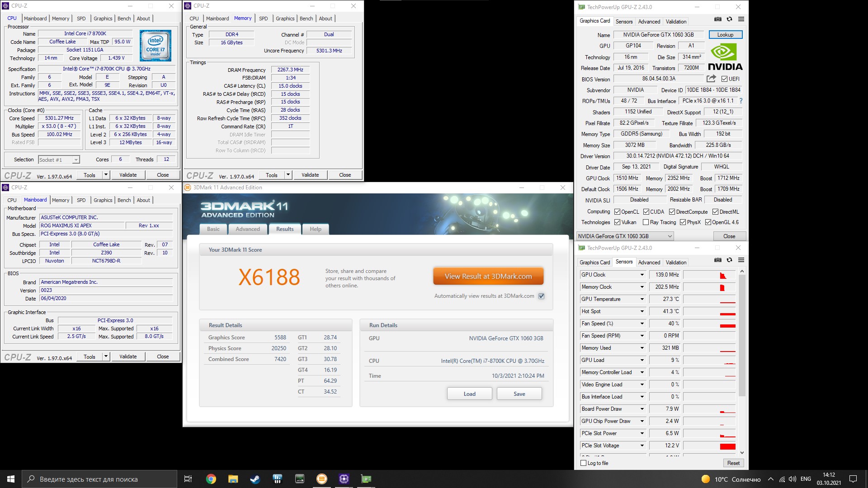Open the Help tab in 3DMark 11
This screenshot has height=488, width=868.
point(316,229)
